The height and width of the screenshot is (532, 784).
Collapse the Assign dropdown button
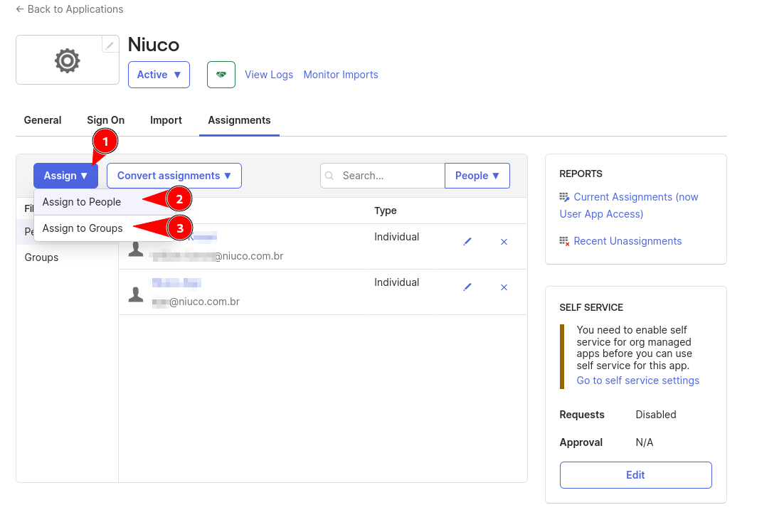point(65,176)
